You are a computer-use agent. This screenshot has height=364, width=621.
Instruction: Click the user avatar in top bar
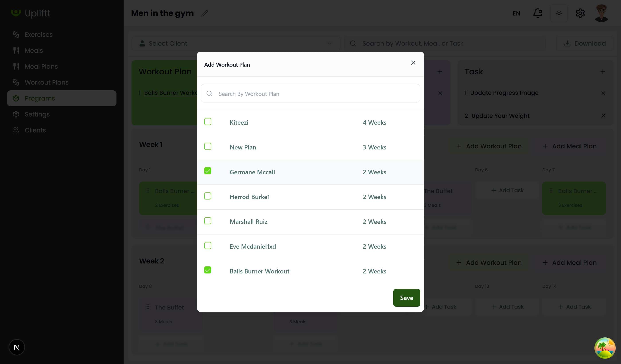601,13
